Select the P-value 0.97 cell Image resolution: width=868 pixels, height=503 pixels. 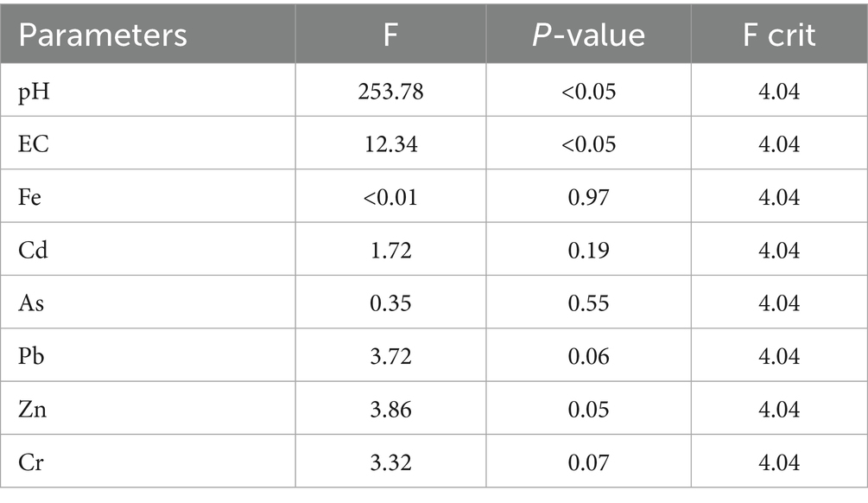(x=588, y=197)
